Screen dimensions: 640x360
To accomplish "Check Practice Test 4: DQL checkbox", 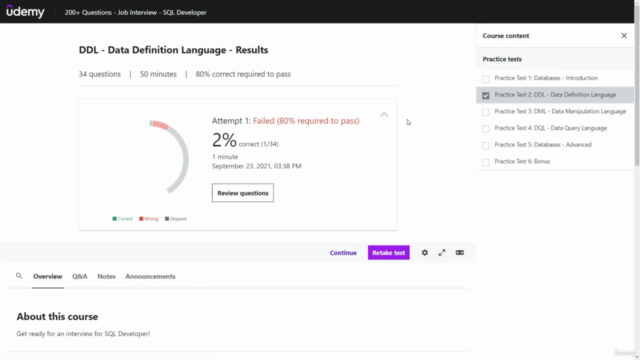I will tap(486, 129).
